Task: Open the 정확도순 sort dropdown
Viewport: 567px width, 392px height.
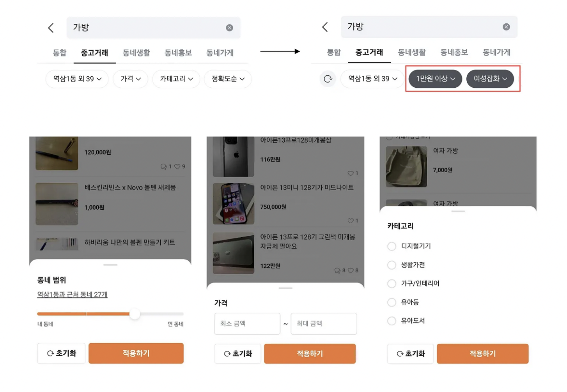Action: [228, 79]
